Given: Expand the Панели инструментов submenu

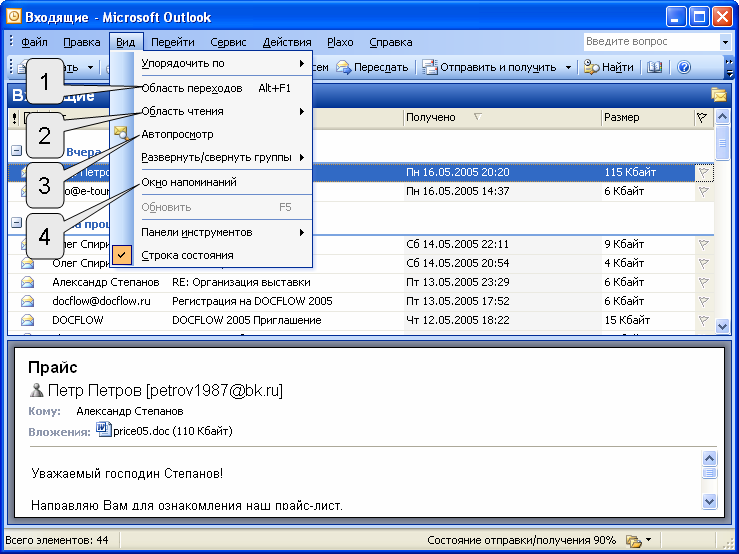Looking at the screenshot, I should [223, 232].
